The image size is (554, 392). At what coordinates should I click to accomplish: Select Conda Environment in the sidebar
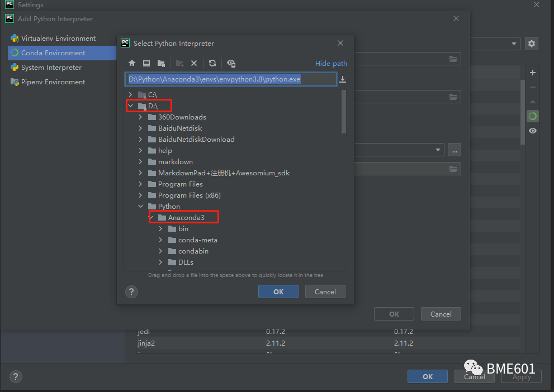click(x=62, y=52)
